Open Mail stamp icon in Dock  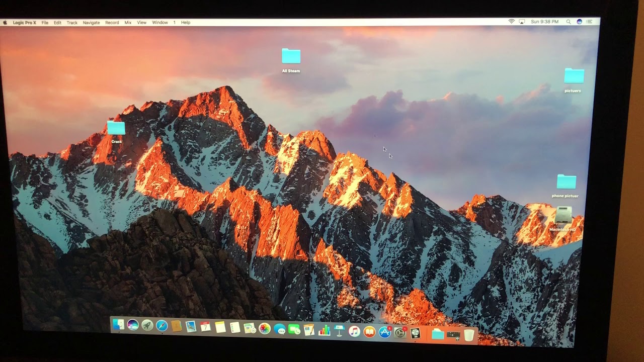tap(191, 327)
